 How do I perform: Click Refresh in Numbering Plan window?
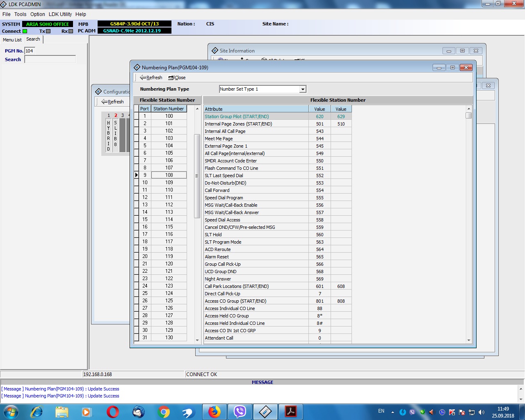[x=151, y=78]
